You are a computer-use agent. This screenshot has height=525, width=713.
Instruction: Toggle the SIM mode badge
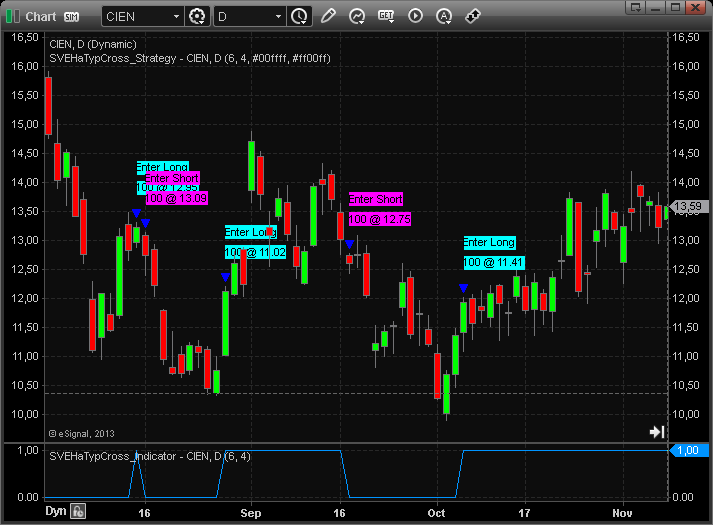72,17
